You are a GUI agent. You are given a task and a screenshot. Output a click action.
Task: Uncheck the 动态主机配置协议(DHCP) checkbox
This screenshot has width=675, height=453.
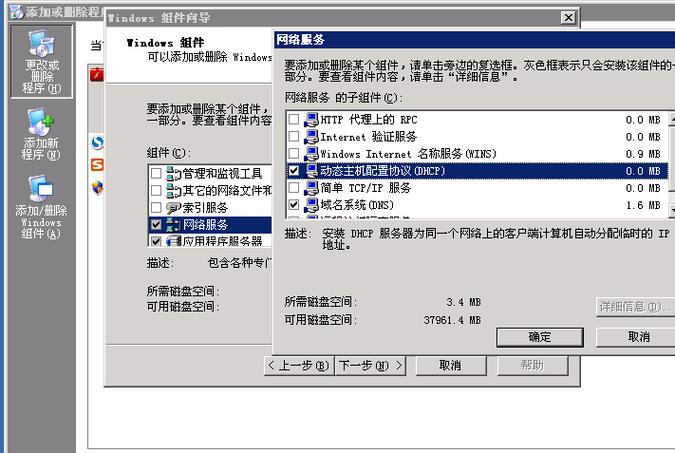294,171
